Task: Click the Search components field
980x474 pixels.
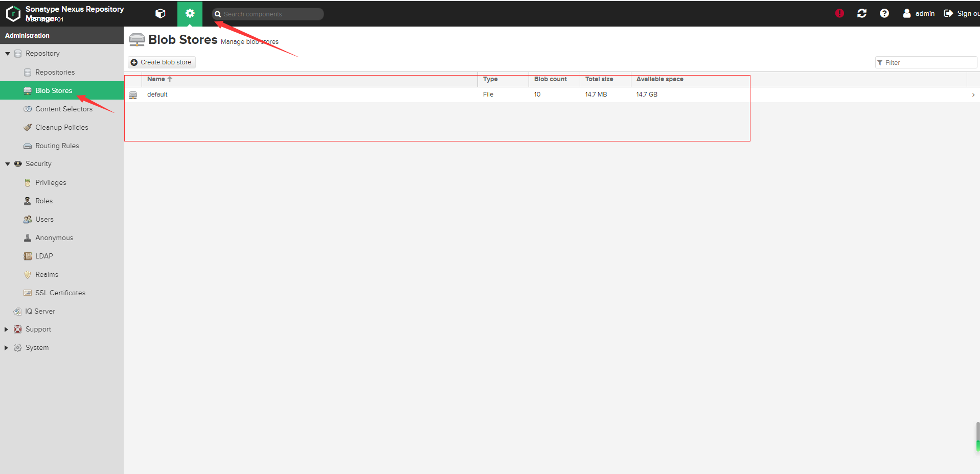Action: 268,14
